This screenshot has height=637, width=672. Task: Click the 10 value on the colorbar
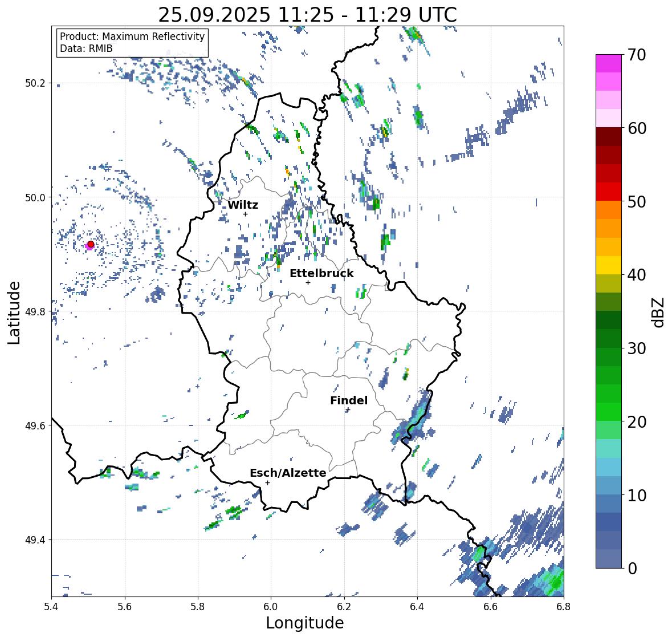click(x=637, y=496)
